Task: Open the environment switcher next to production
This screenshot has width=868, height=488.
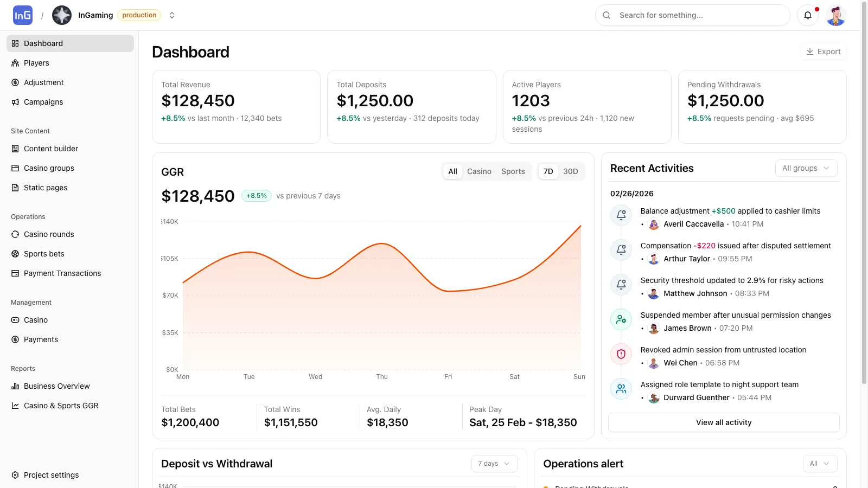Action: tap(172, 15)
